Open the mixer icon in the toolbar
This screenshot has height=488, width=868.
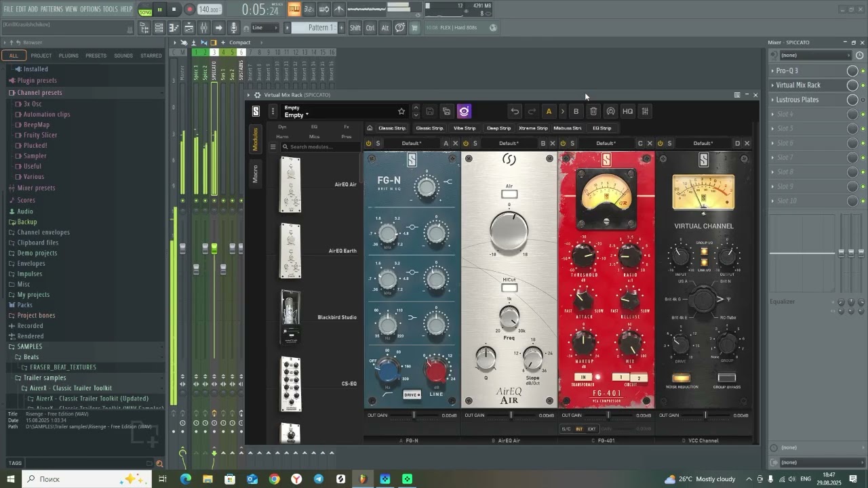pyautogui.click(x=203, y=28)
